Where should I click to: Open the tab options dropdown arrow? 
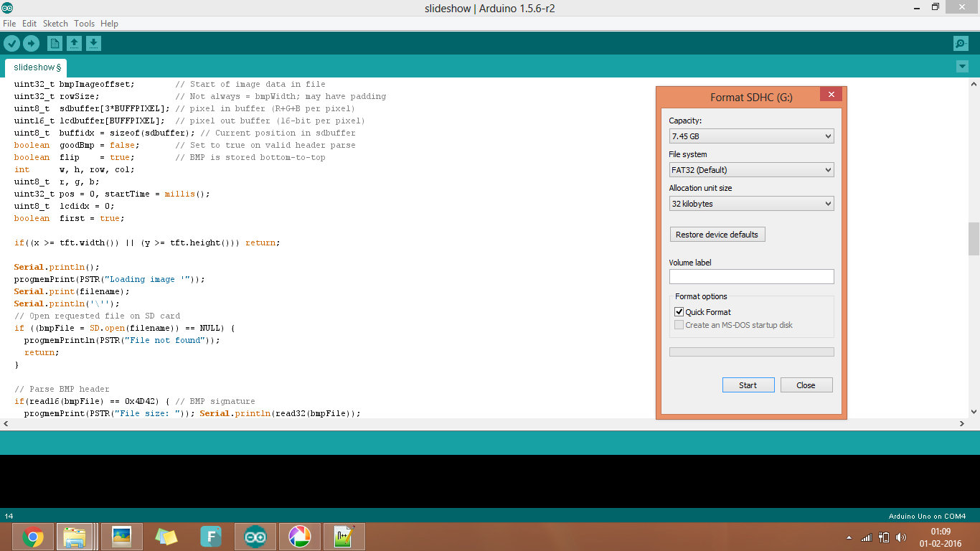coord(962,67)
